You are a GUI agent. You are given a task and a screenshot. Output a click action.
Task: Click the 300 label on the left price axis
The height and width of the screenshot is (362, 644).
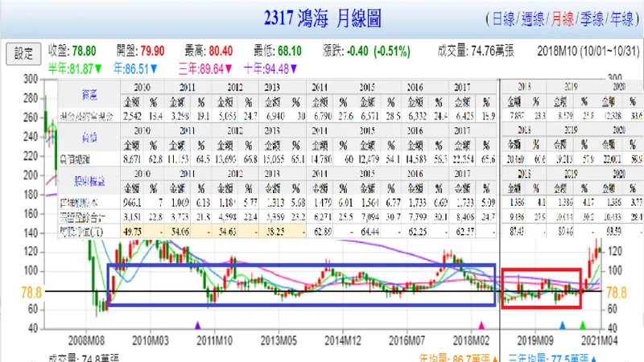31,79
